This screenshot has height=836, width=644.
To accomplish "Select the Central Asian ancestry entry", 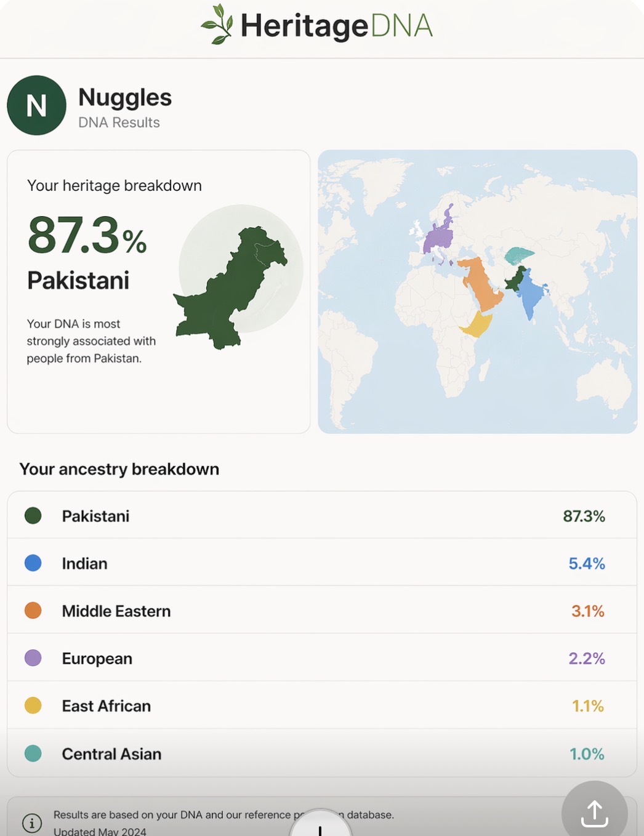I will tap(321, 754).
